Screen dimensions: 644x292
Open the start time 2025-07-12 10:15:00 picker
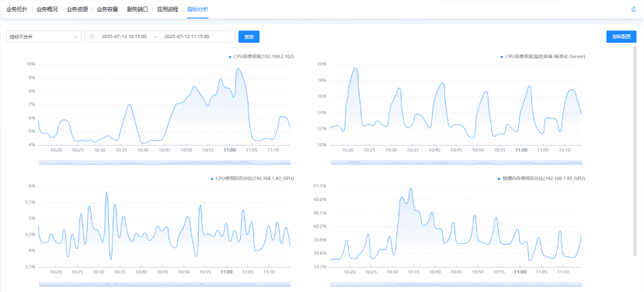tap(124, 36)
